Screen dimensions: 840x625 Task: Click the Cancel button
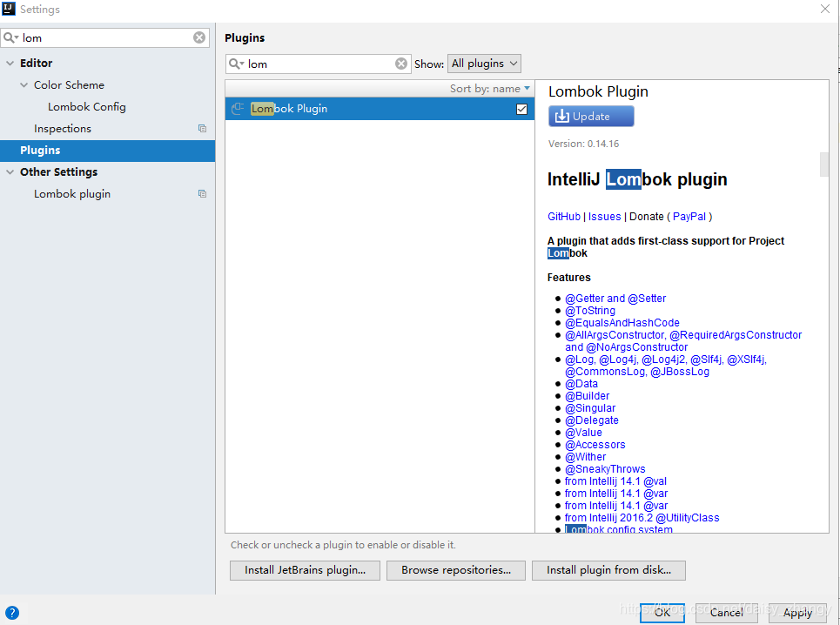[x=727, y=613]
